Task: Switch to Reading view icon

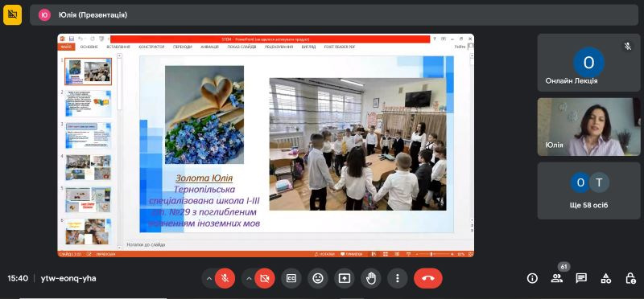Action: 397,254
